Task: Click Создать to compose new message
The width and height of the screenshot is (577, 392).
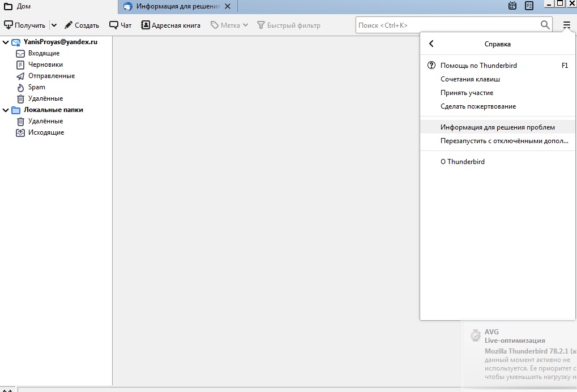Action: pyautogui.click(x=82, y=25)
